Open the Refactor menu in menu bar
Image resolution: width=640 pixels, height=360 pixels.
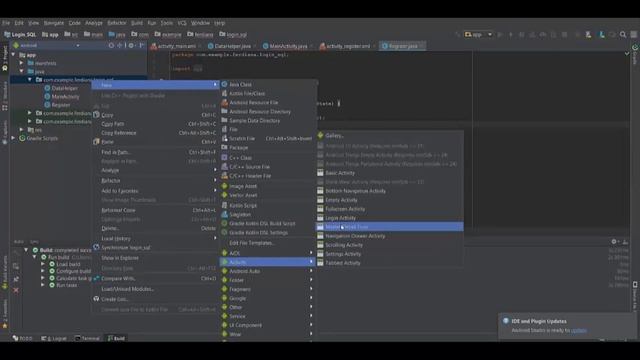(117, 23)
